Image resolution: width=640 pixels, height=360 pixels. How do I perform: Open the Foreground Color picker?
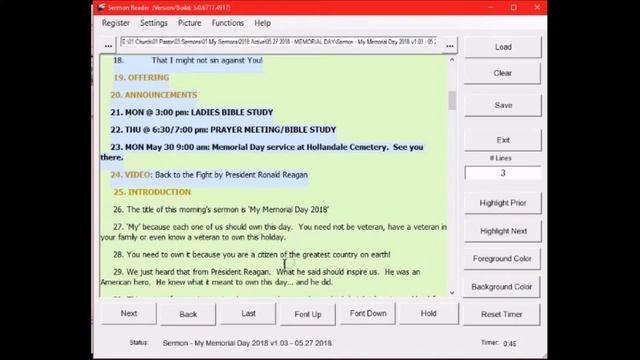click(x=502, y=259)
